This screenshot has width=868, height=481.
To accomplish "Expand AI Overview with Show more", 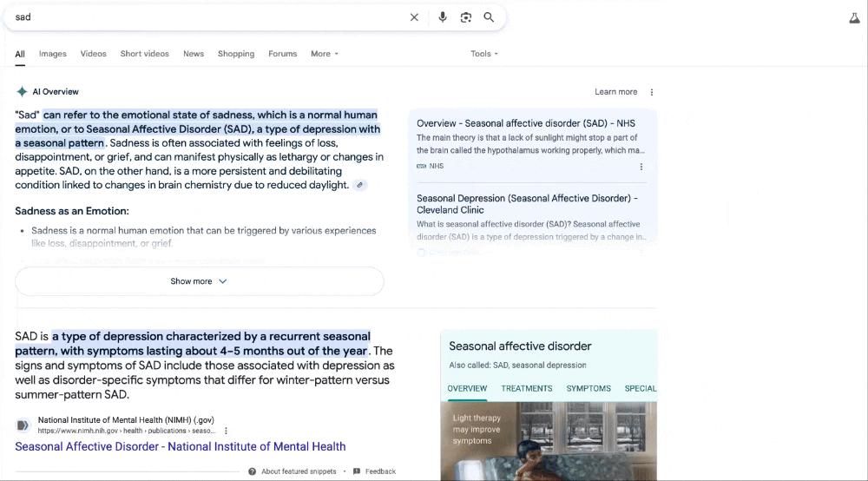I will pos(200,281).
